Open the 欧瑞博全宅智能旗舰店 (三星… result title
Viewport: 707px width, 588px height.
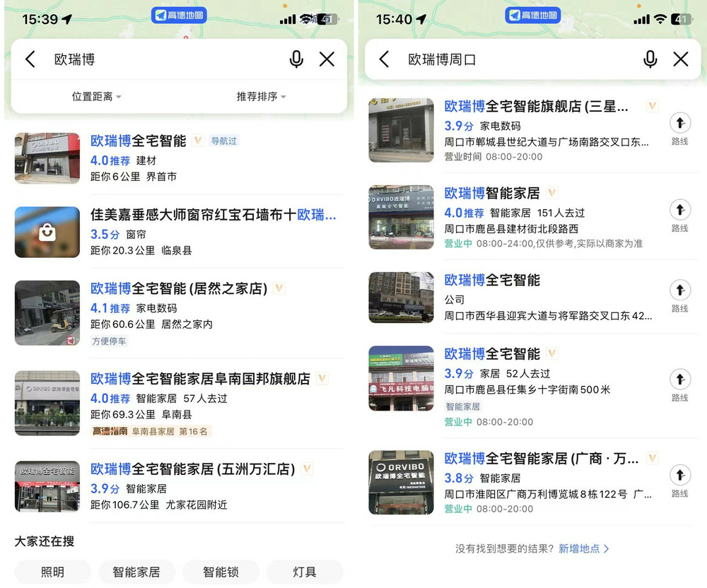536,106
